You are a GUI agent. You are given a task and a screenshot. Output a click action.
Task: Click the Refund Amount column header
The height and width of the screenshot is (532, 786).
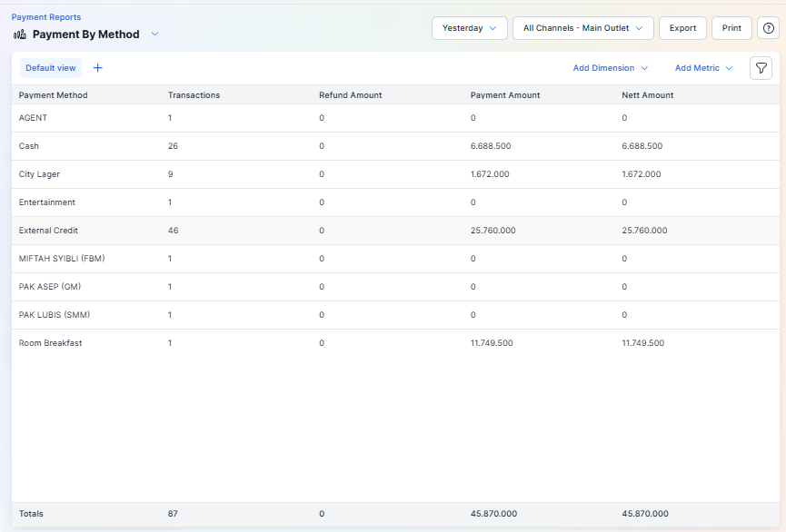pyautogui.click(x=350, y=95)
